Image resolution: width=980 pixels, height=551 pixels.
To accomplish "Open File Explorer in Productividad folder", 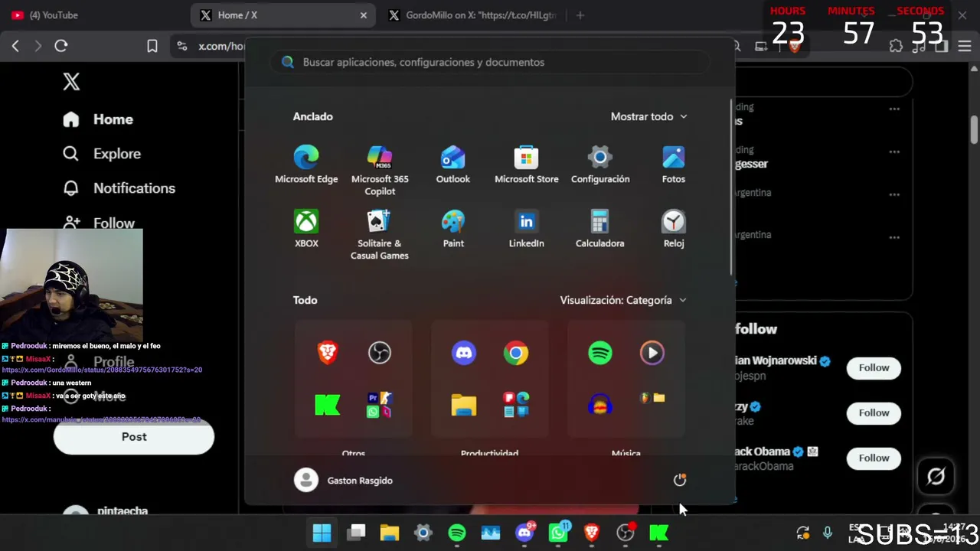I will [464, 405].
